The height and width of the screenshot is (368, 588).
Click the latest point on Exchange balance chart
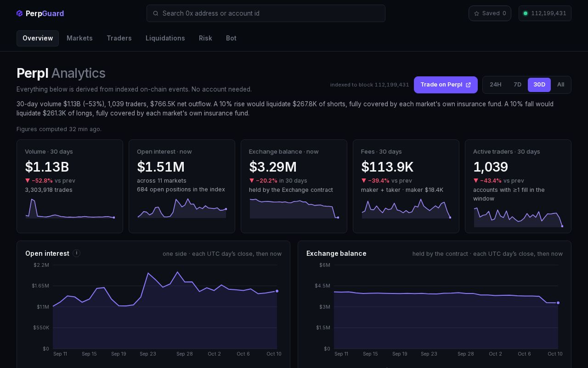coord(558,303)
